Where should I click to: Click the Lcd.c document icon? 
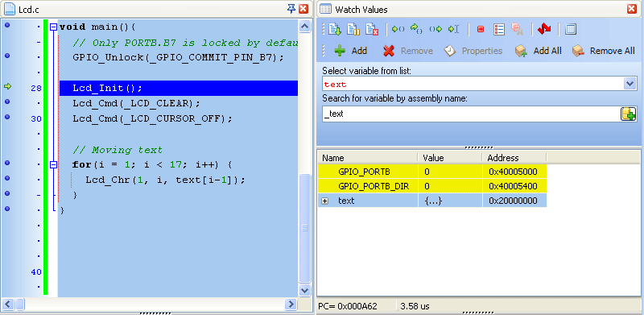(10, 9)
